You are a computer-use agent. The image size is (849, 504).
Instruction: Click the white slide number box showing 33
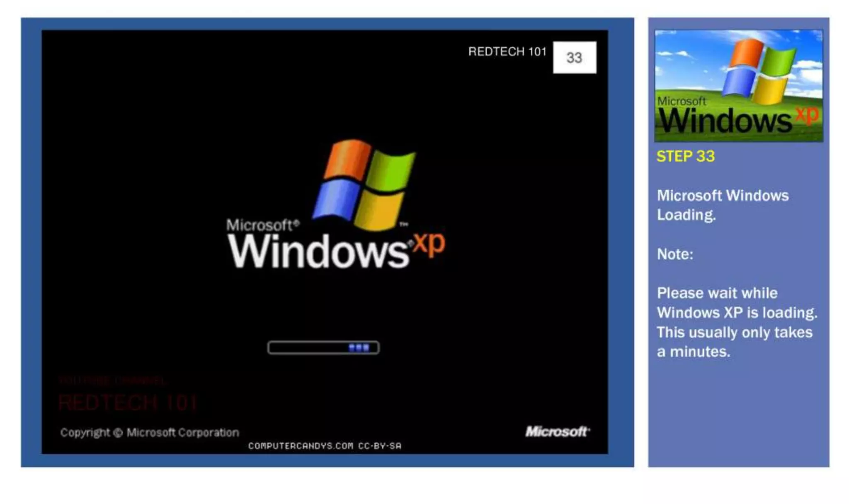click(575, 58)
